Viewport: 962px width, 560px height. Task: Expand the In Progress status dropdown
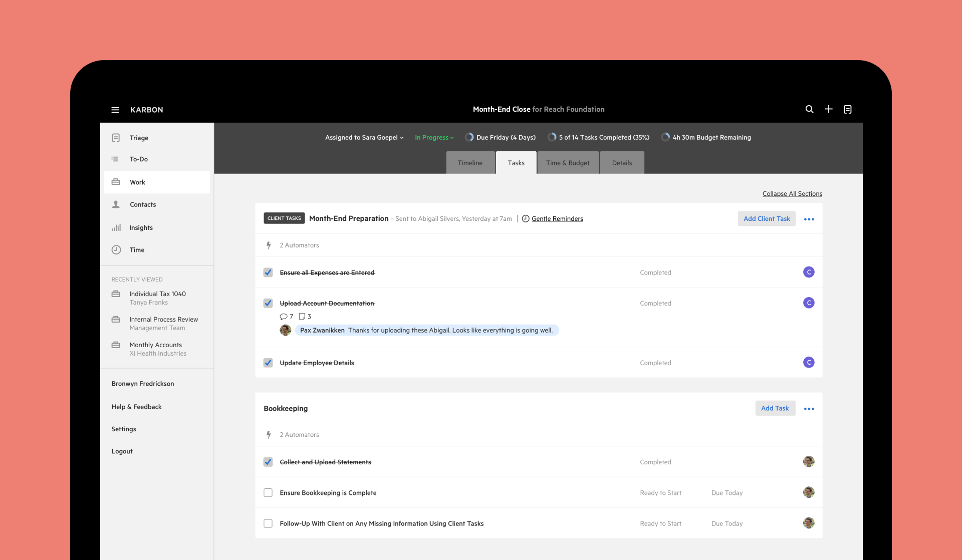click(x=434, y=137)
